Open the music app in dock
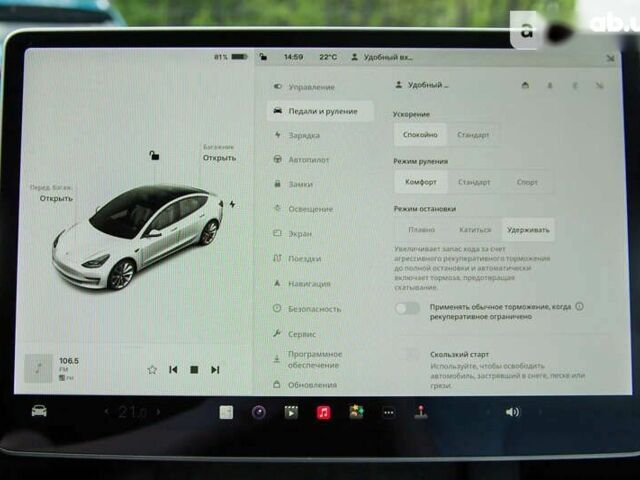This screenshot has width=640, height=480. point(323,412)
